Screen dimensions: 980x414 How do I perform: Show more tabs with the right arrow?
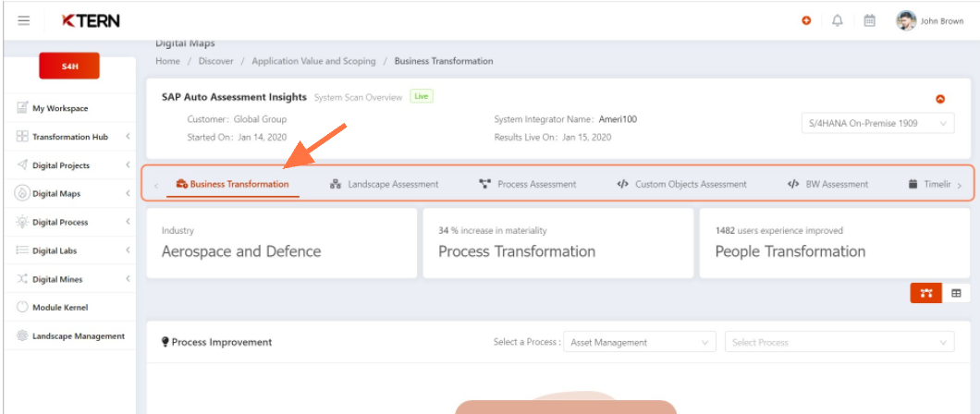tap(960, 186)
